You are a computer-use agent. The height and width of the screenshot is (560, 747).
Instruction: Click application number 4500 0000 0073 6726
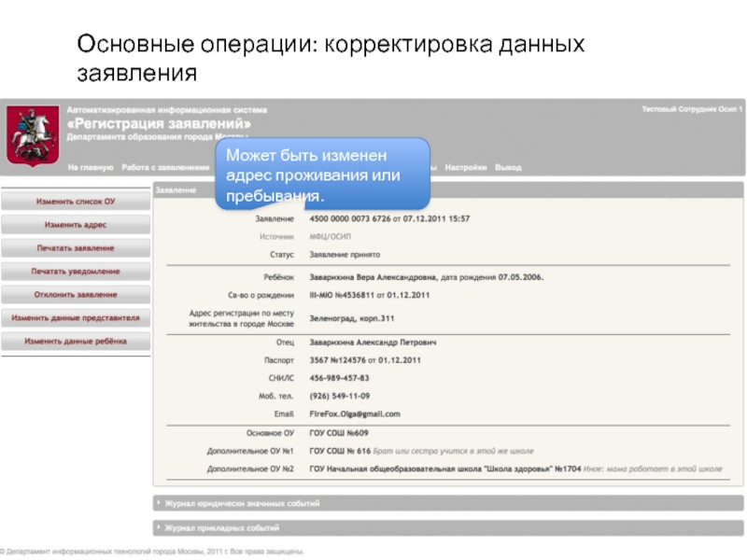(x=345, y=218)
